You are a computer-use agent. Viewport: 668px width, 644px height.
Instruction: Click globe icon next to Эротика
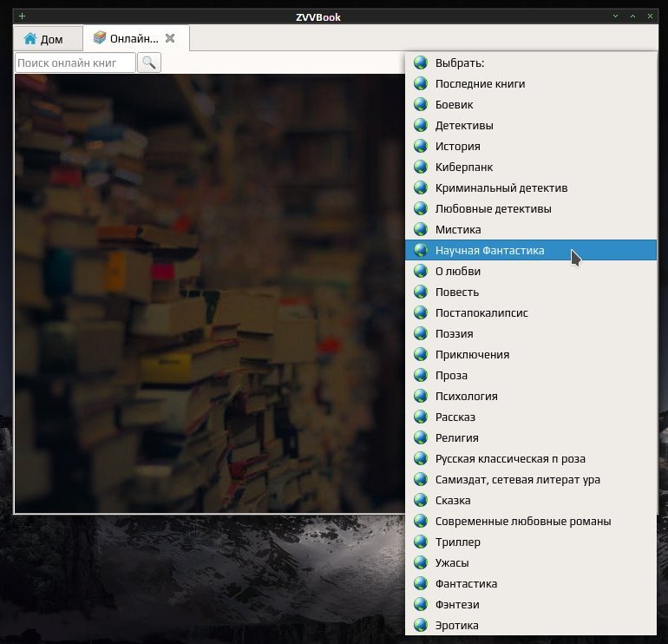421,625
